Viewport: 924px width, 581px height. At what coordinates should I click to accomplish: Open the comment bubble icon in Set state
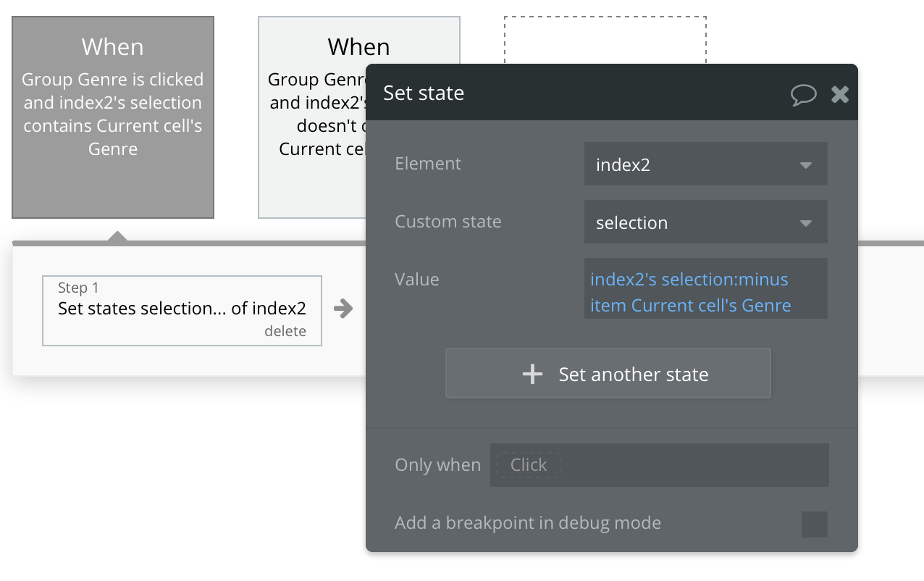tap(803, 94)
